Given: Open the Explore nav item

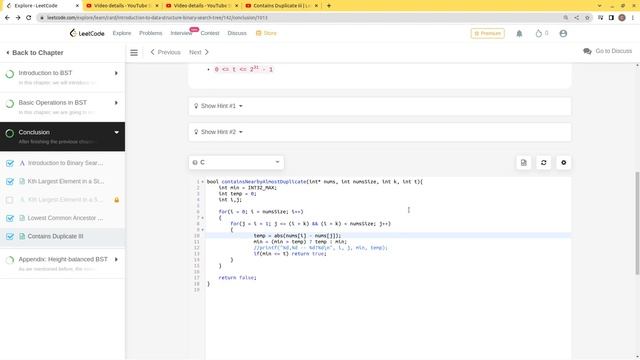Looking at the screenshot, I should [122, 33].
